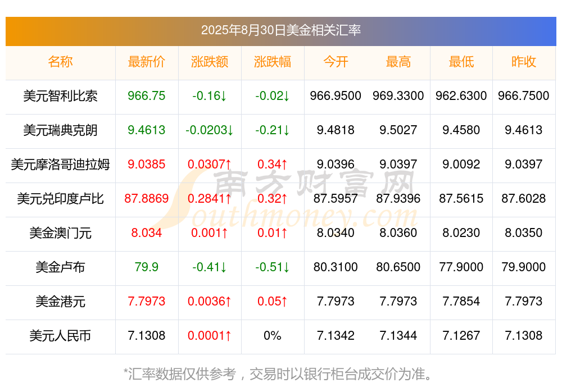The image size is (562, 392).
Task: Click the 美元智利比索 row name
Action: (60, 95)
